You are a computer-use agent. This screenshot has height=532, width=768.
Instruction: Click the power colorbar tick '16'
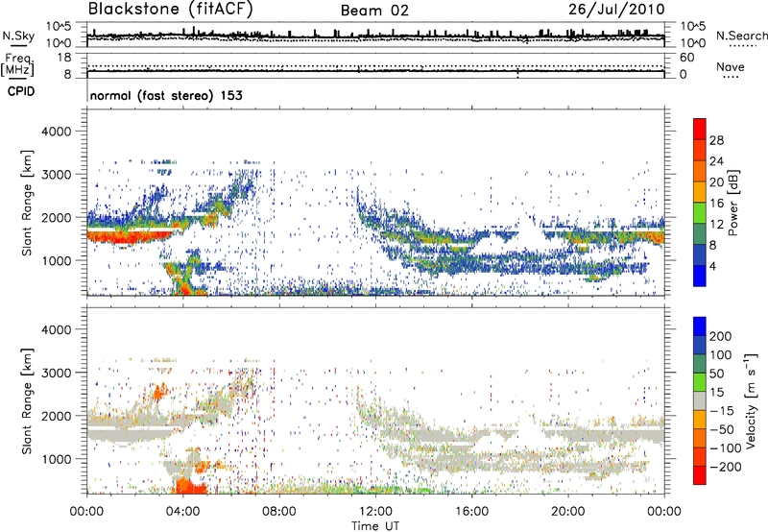(x=716, y=204)
